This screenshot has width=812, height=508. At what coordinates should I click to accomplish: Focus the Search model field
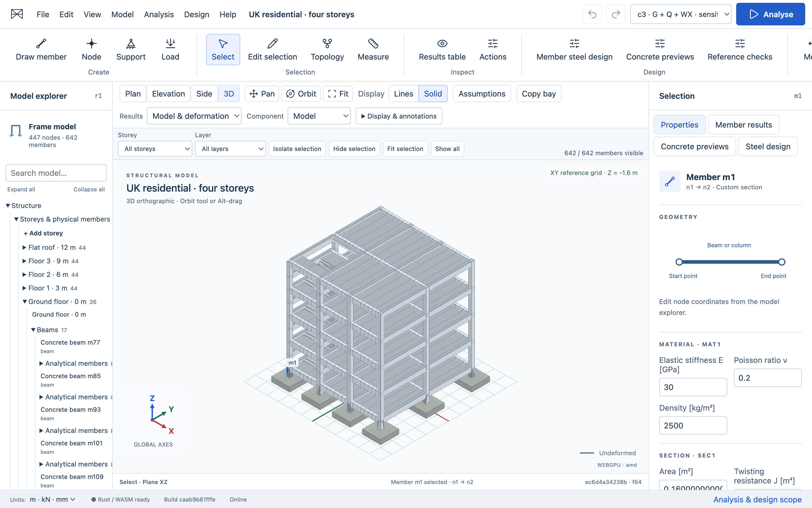coord(56,173)
